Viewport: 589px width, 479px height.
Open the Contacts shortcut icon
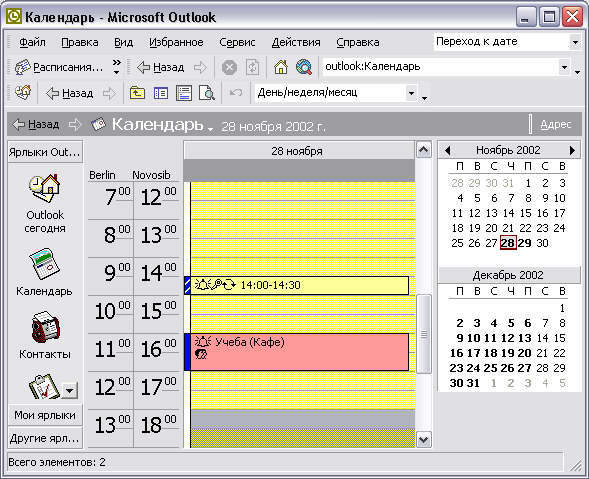(45, 326)
